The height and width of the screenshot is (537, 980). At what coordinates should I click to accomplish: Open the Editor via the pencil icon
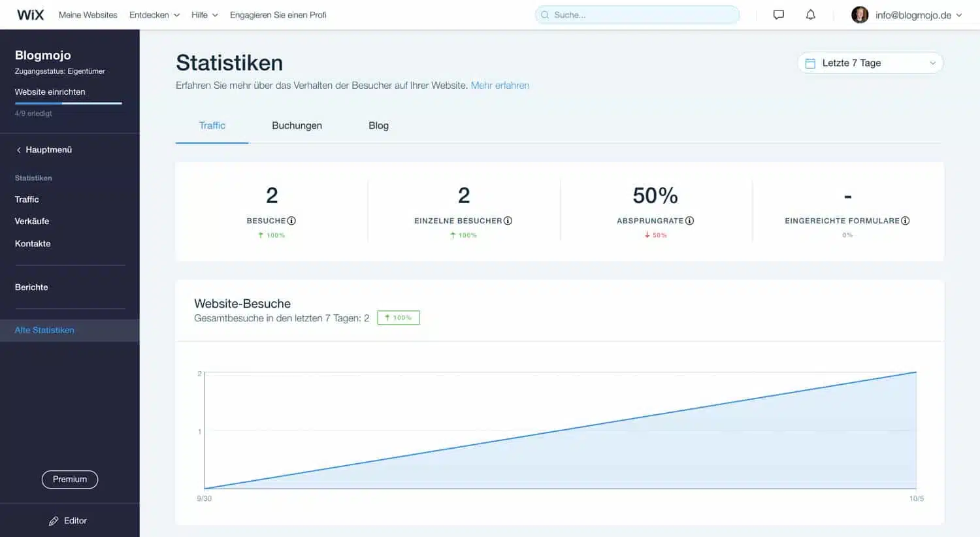pos(54,521)
